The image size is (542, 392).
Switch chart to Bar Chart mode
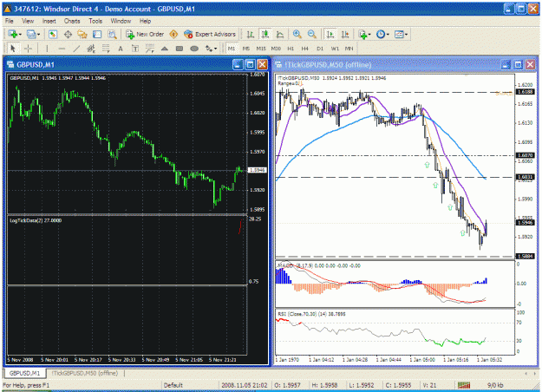click(x=251, y=34)
